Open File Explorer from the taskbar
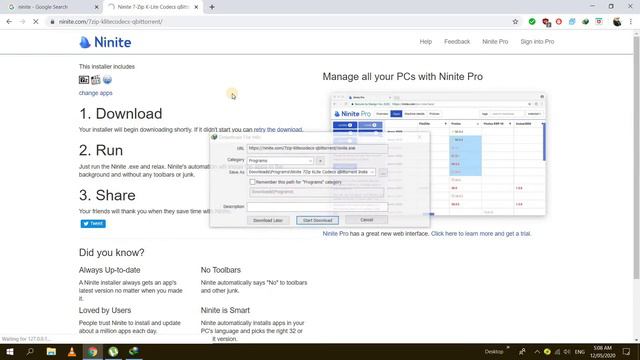The width and height of the screenshot is (640, 360). pos(51,351)
